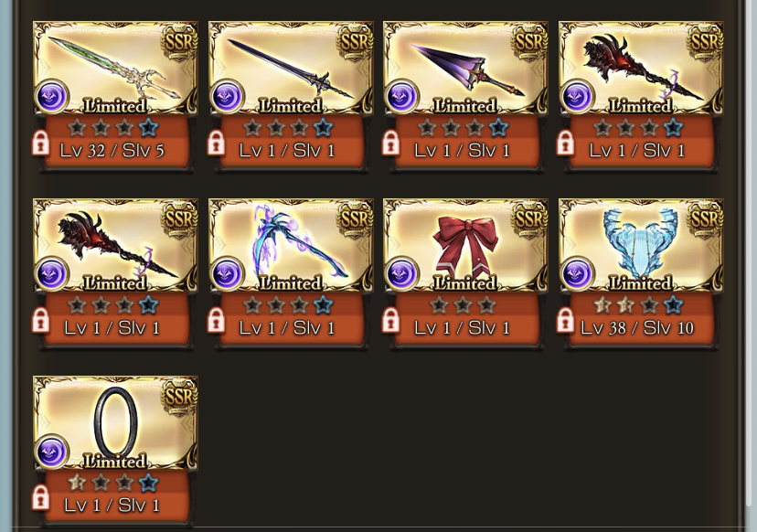Click SSR badge on the black ring
Image resolution: width=757 pixels, height=532 pixels.
point(179,397)
